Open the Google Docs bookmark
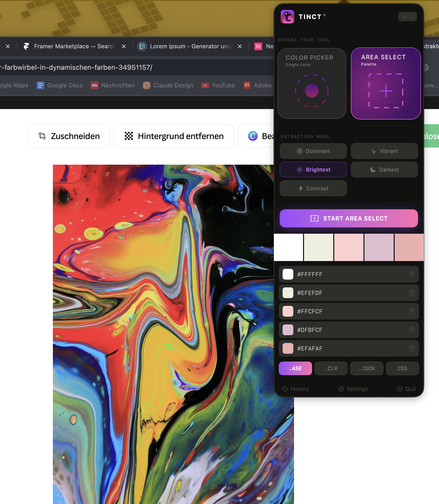The height and width of the screenshot is (504, 439). pyautogui.click(x=59, y=85)
